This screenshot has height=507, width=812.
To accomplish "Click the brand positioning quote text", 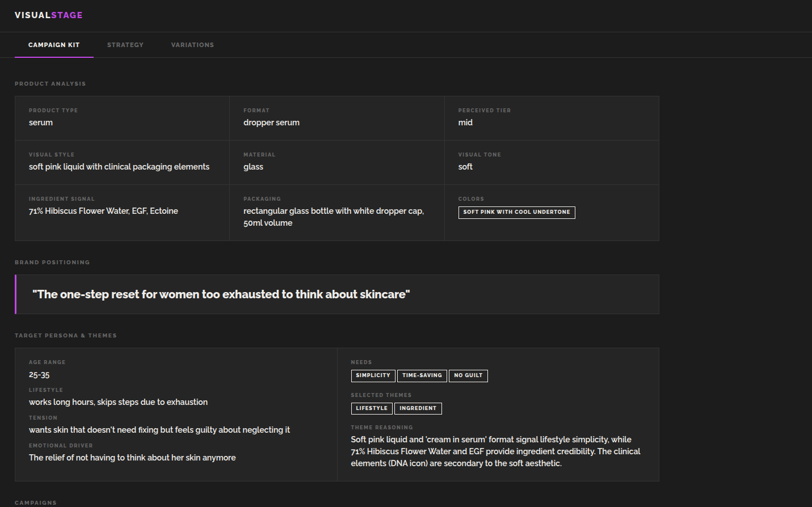I will tap(221, 294).
